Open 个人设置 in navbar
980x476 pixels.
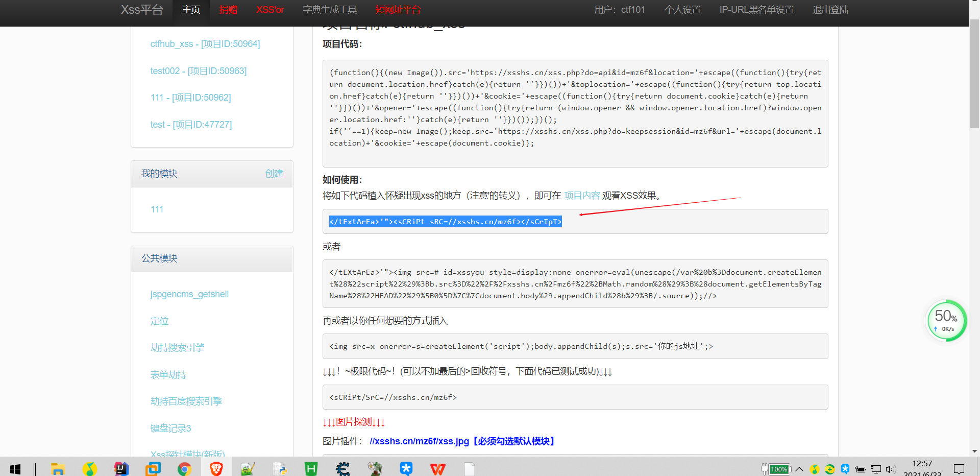[x=682, y=10]
